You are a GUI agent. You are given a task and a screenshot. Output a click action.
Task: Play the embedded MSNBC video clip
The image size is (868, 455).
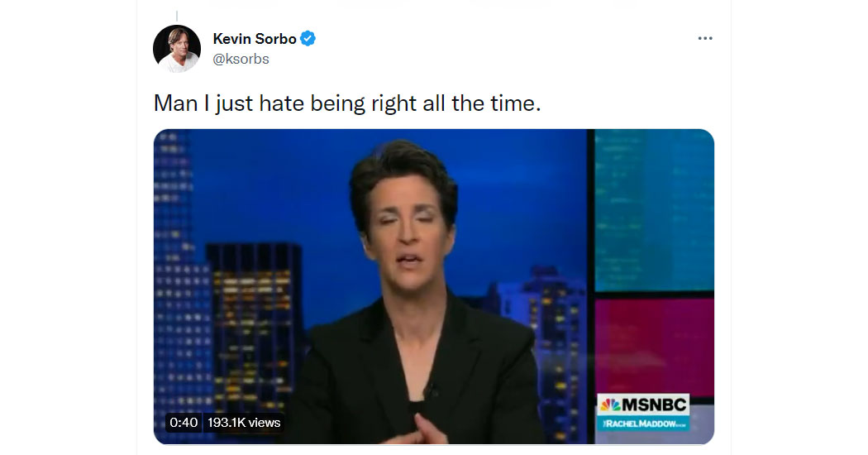433,286
